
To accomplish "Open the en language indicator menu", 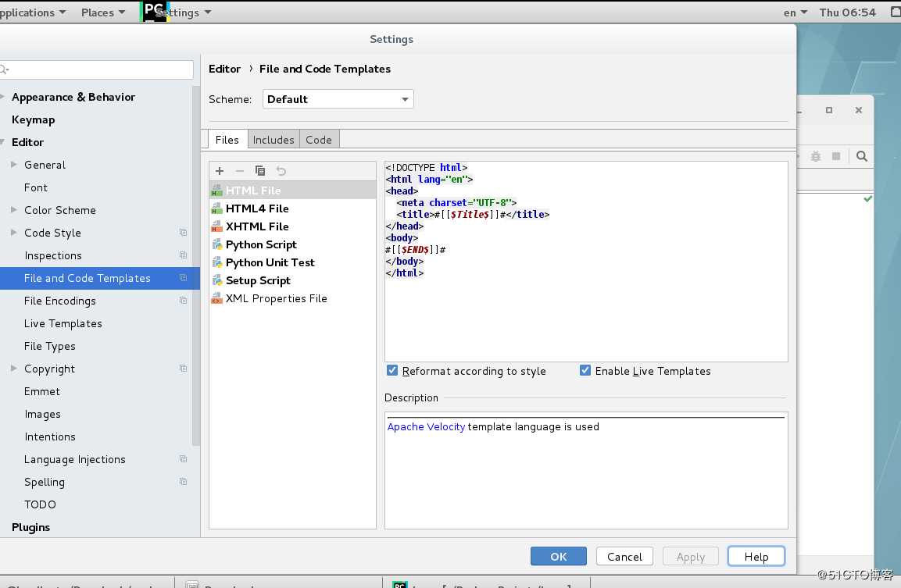I will (x=796, y=12).
